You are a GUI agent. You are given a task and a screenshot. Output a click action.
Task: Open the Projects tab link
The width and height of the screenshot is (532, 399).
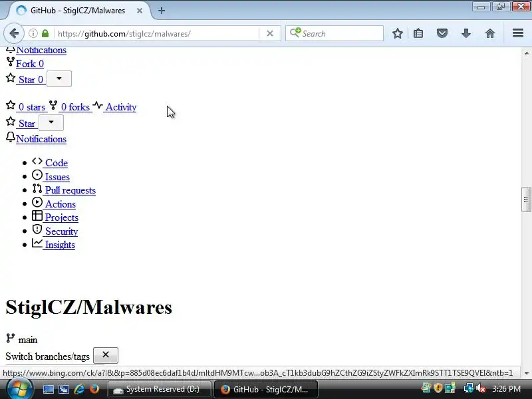[62, 217]
